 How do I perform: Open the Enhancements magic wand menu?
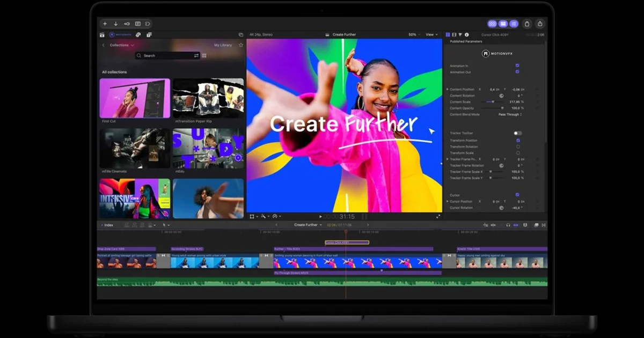(x=265, y=216)
